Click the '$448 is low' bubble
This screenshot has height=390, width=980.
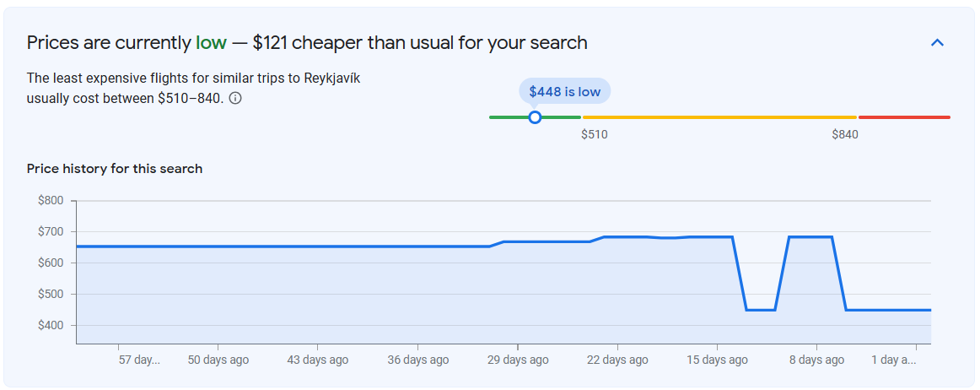(564, 91)
